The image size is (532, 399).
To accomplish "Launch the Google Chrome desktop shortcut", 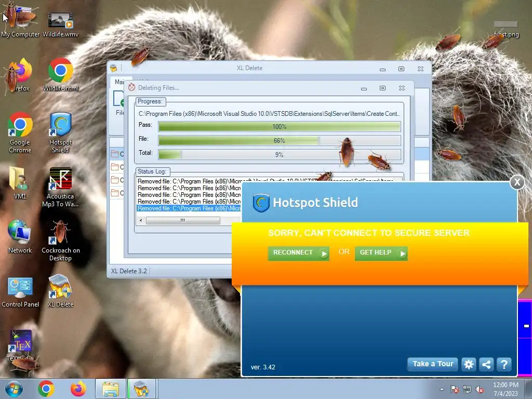I will (x=20, y=133).
